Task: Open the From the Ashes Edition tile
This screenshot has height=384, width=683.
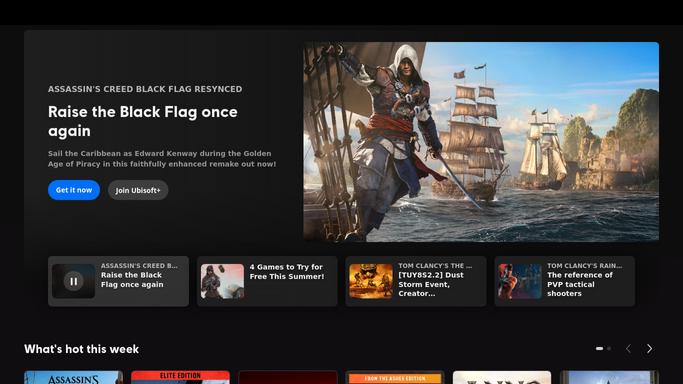Action: (395, 377)
